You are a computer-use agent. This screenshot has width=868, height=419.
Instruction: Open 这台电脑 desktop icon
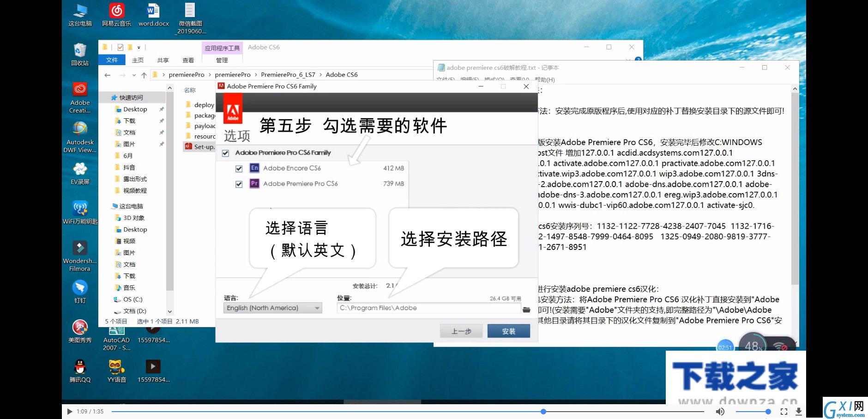80,15
